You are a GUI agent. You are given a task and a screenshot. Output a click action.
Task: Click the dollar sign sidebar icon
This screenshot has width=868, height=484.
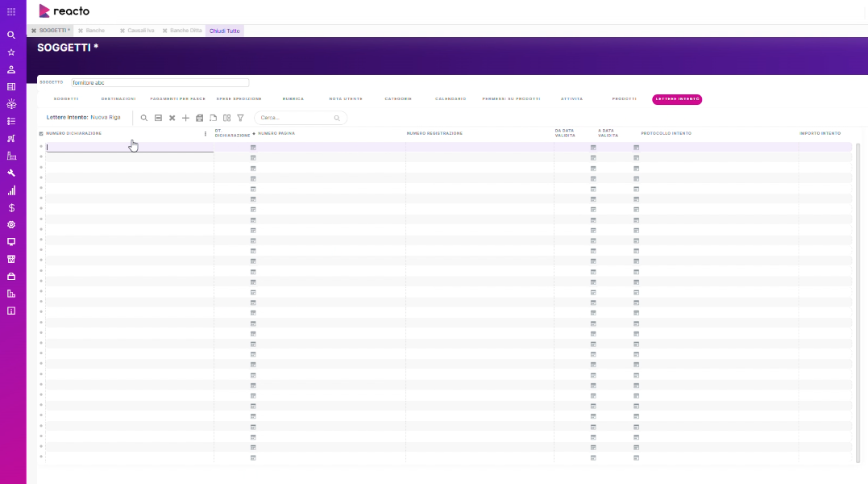pyautogui.click(x=11, y=207)
